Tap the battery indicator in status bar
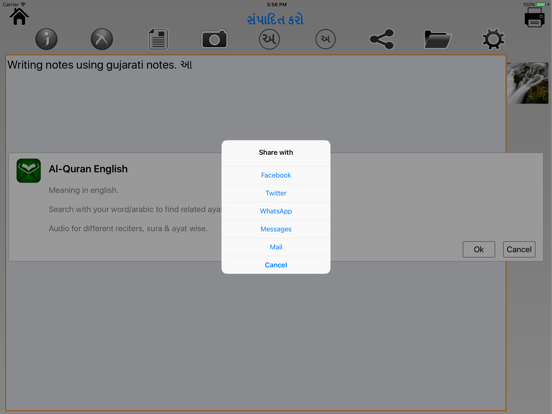 (542, 5)
